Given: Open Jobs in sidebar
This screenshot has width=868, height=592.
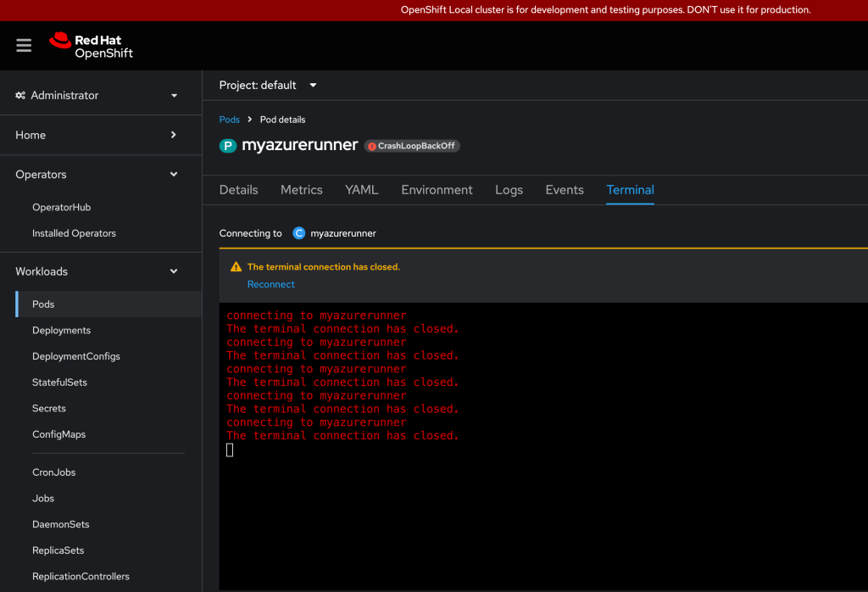Looking at the screenshot, I should tap(43, 499).
